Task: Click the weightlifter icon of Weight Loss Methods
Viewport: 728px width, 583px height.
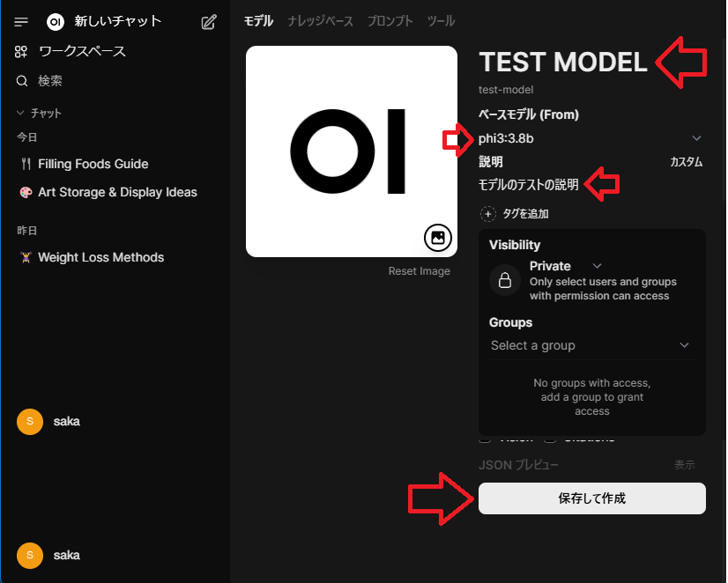Action: click(x=26, y=257)
